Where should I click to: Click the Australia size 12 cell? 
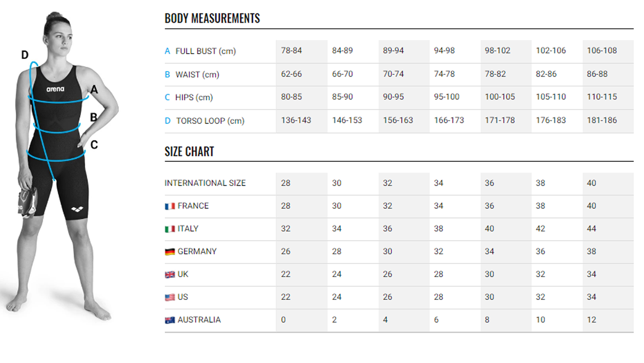[591, 320]
